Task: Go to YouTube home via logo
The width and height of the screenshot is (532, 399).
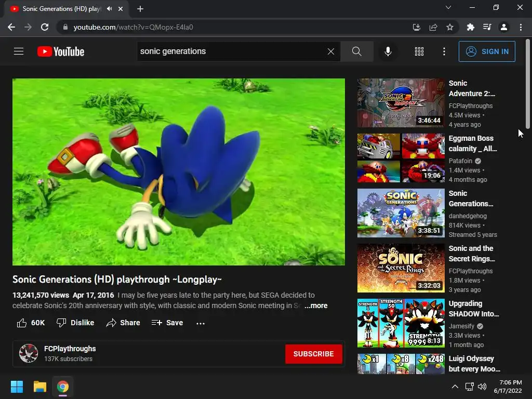Action: [x=61, y=51]
